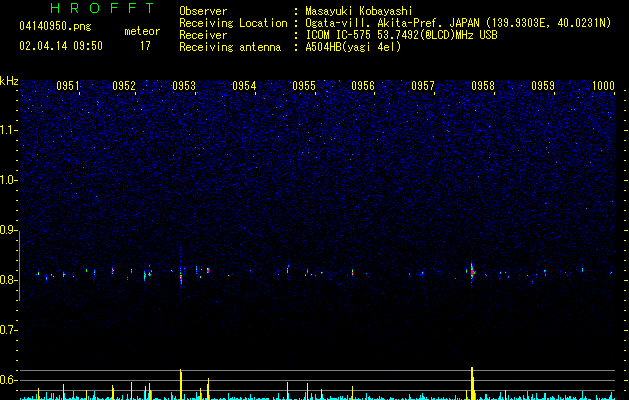Click the observer name Masayuki Kobayashi
629x400 pixels.
tap(359, 11)
